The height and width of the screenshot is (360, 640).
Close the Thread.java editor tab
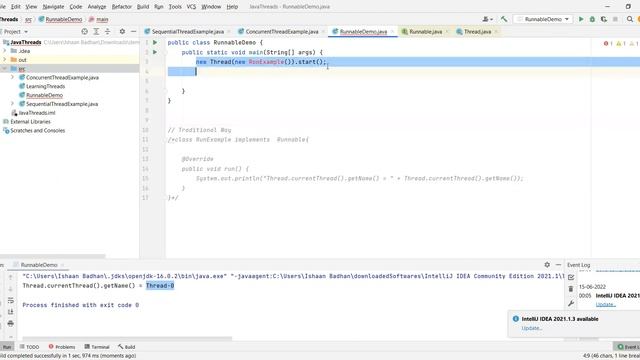(x=496, y=32)
